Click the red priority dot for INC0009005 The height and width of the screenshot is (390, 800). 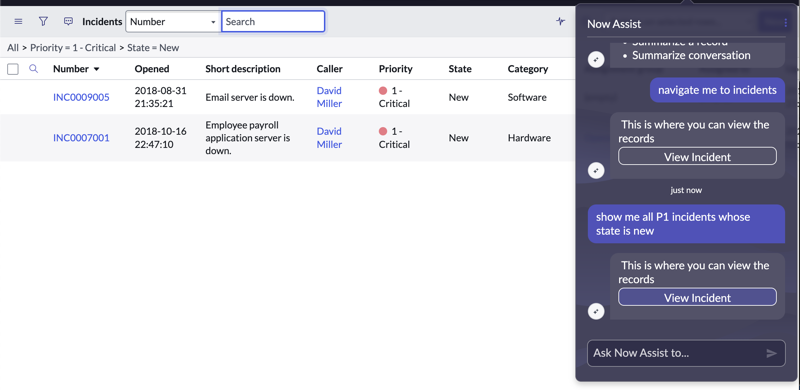pyautogui.click(x=383, y=90)
